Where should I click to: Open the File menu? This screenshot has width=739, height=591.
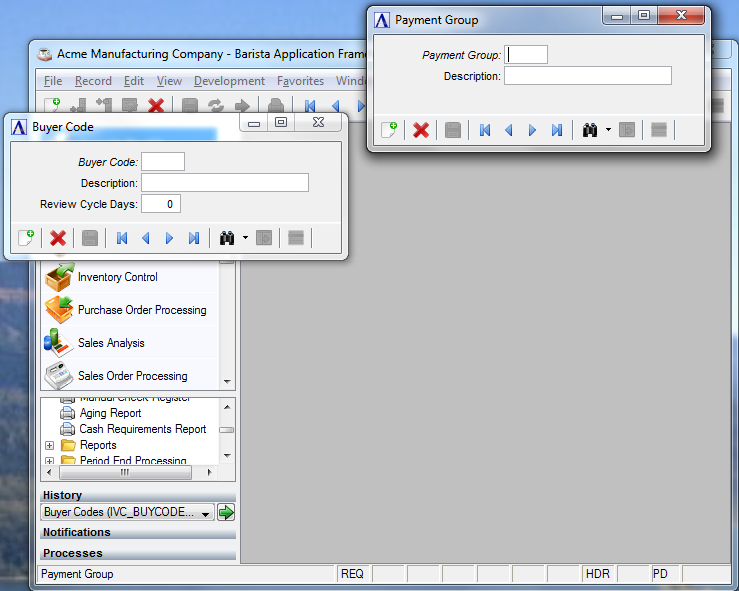[53, 81]
